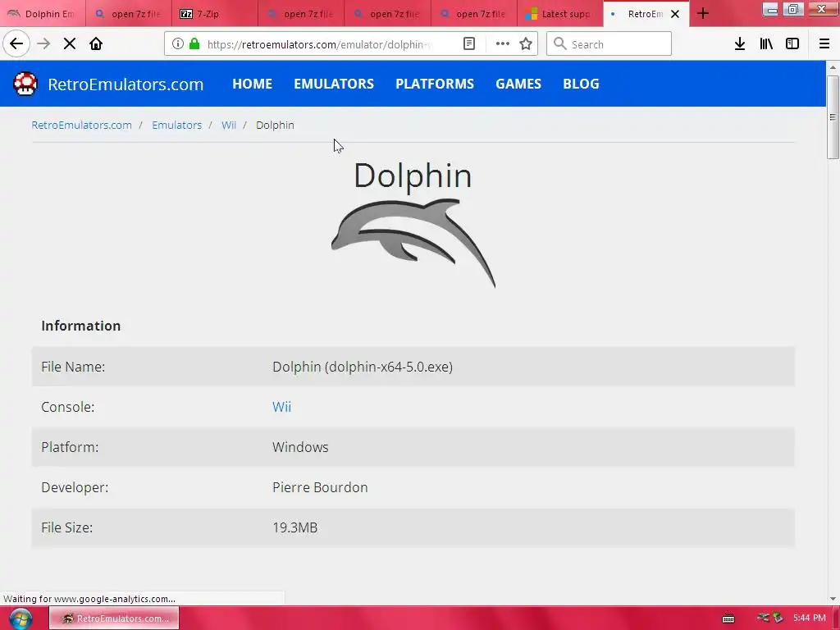This screenshot has width=840, height=630.
Task: Open the Windows Start menu
Action: tap(21, 619)
